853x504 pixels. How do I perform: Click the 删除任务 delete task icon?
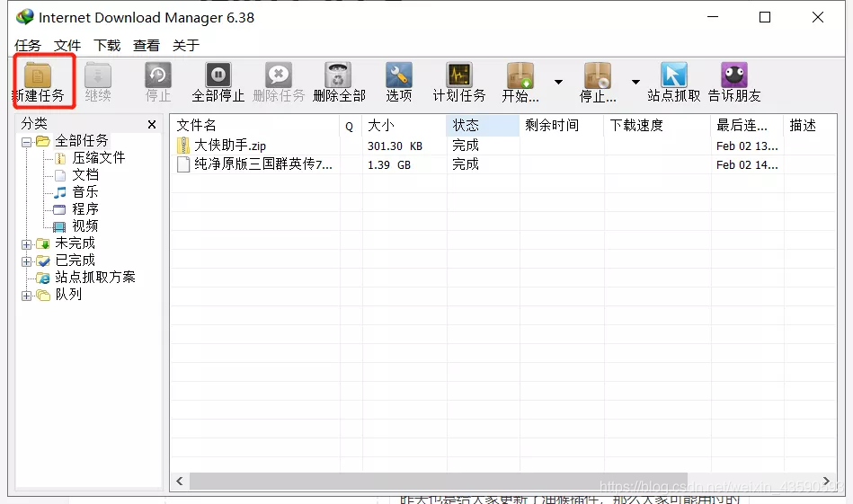point(279,75)
